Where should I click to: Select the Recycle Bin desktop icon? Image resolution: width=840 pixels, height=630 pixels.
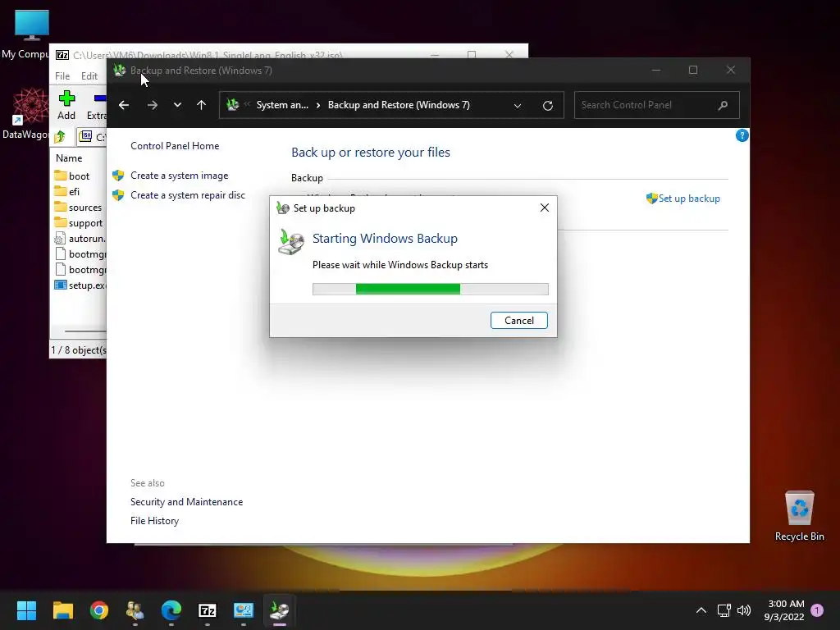point(799,516)
